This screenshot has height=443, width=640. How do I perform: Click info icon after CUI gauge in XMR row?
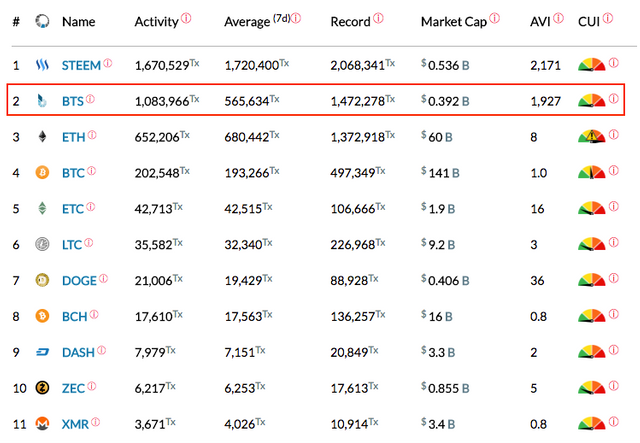click(x=613, y=421)
